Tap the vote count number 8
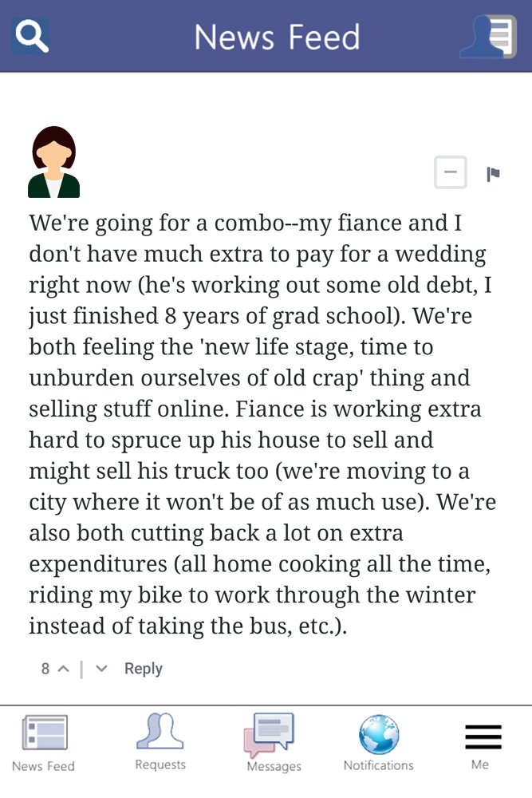Image resolution: width=532 pixels, height=798 pixels. click(45, 669)
